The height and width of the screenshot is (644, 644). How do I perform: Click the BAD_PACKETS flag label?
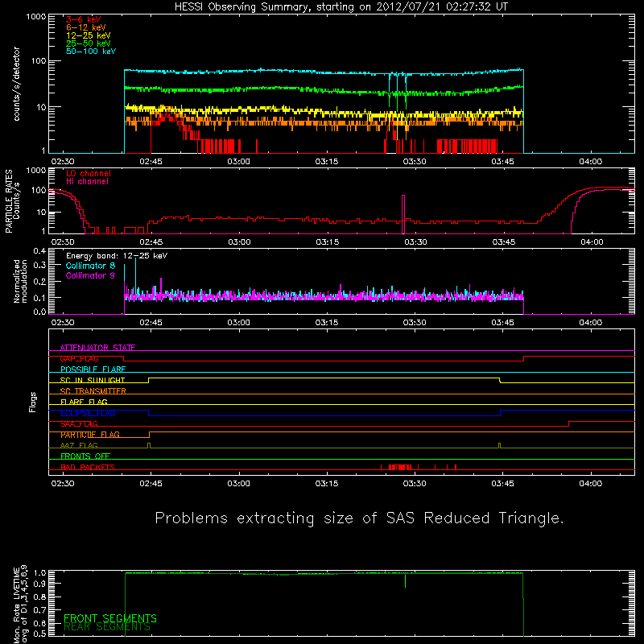click(x=88, y=467)
